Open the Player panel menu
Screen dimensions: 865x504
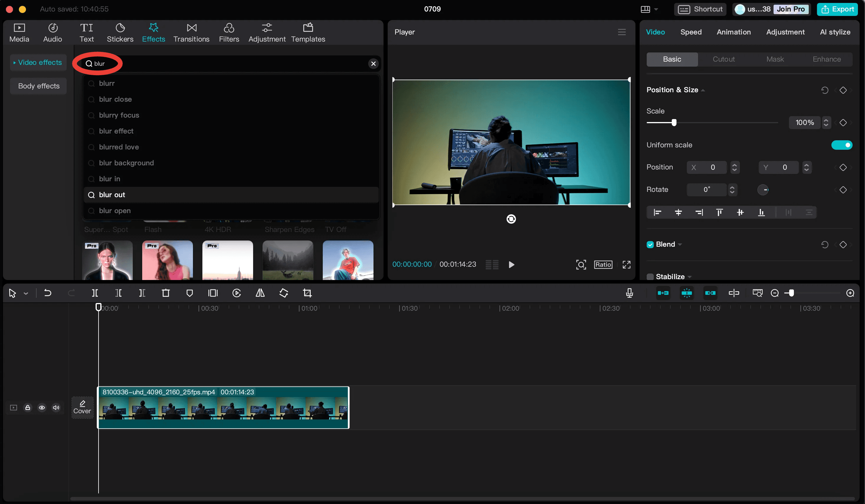tap(622, 32)
